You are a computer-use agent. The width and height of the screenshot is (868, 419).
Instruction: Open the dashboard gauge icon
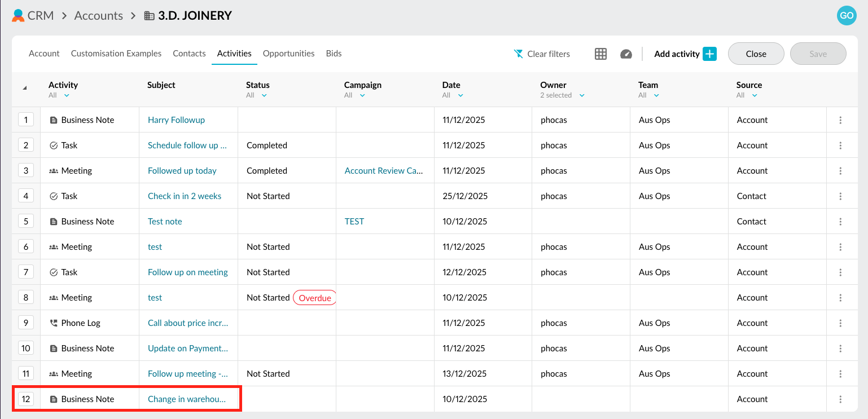point(626,54)
